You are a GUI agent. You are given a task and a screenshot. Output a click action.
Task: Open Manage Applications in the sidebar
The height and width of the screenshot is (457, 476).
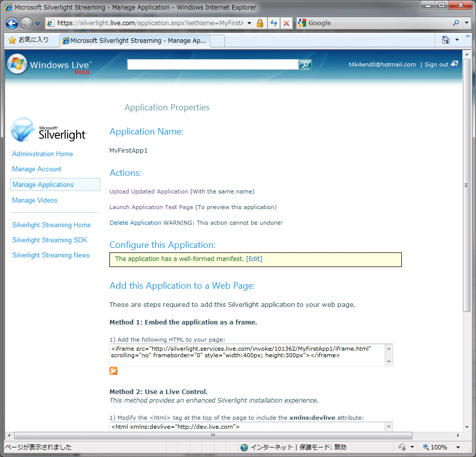coord(43,185)
